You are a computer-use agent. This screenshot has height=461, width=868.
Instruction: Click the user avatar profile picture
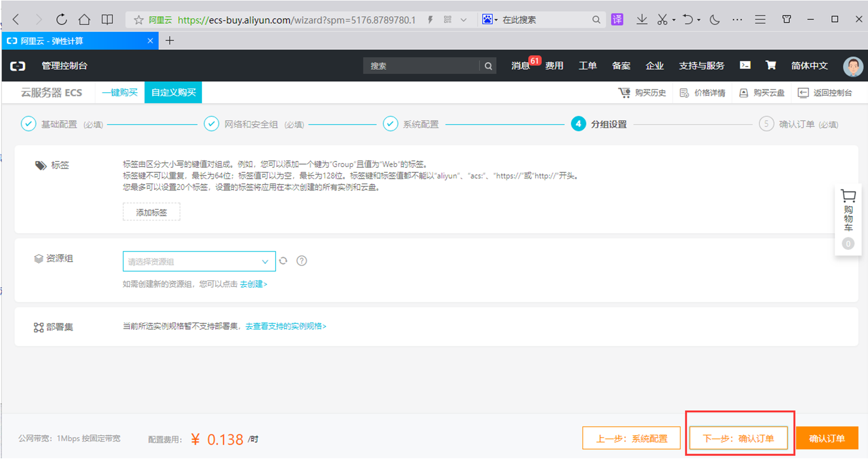pos(852,66)
